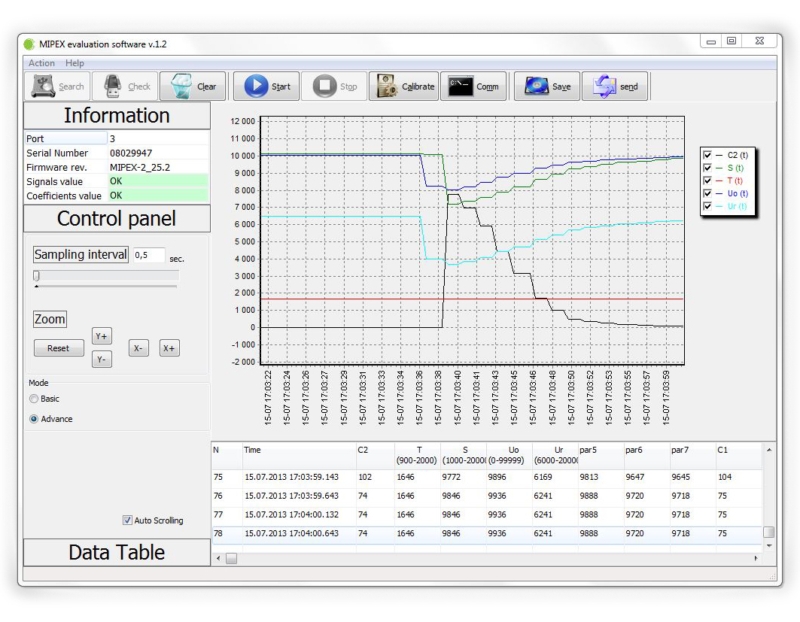Select row with time 17:03:59.643
This screenshot has height=622, width=800.
point(487,495)
